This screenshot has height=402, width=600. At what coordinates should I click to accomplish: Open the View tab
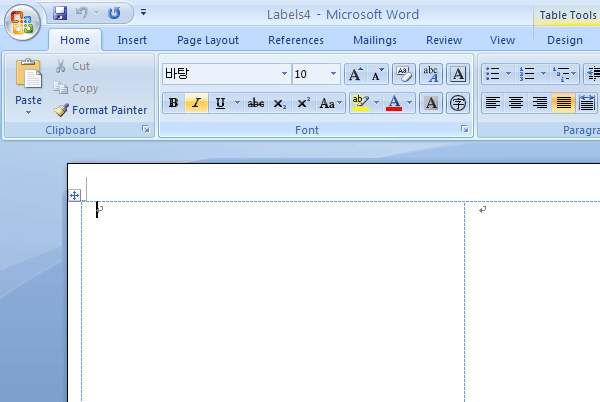pyautogui.click(x=502, y=40)
